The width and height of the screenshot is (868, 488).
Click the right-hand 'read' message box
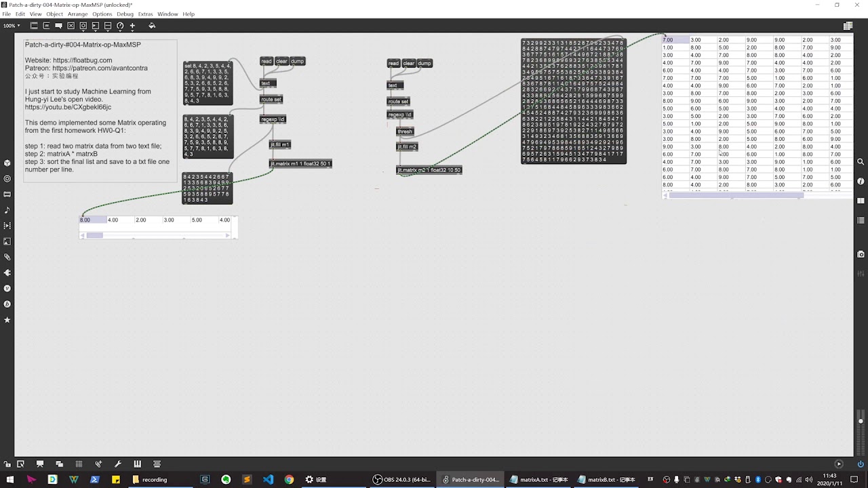tap(393, 63)
